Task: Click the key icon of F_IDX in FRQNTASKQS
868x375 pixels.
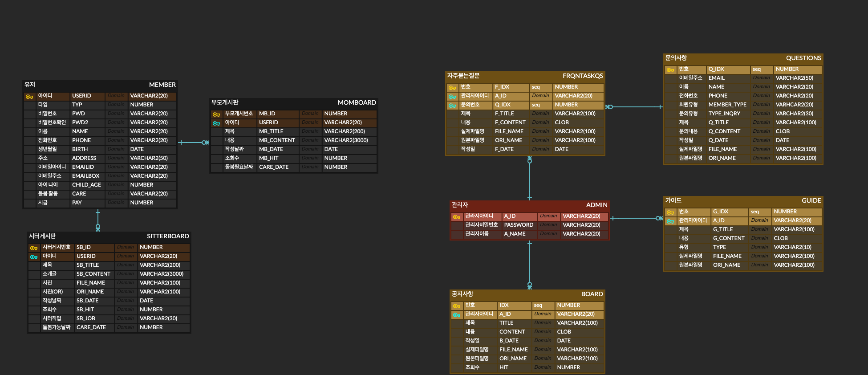Action: (452, 87)
